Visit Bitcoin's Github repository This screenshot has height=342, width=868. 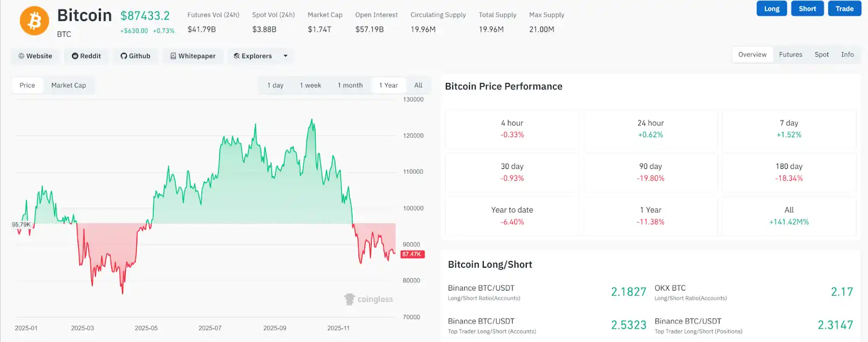pyautogui.click(x=135, y=56)
